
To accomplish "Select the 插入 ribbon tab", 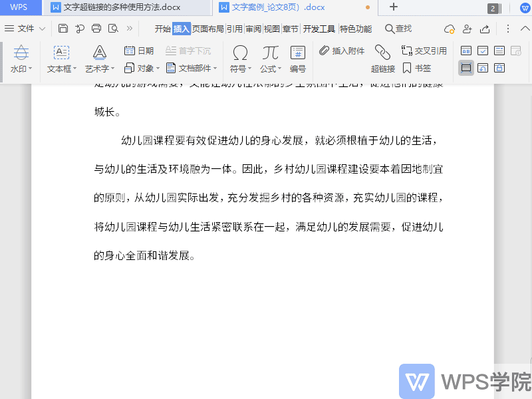I will click(x=182, y=29).
